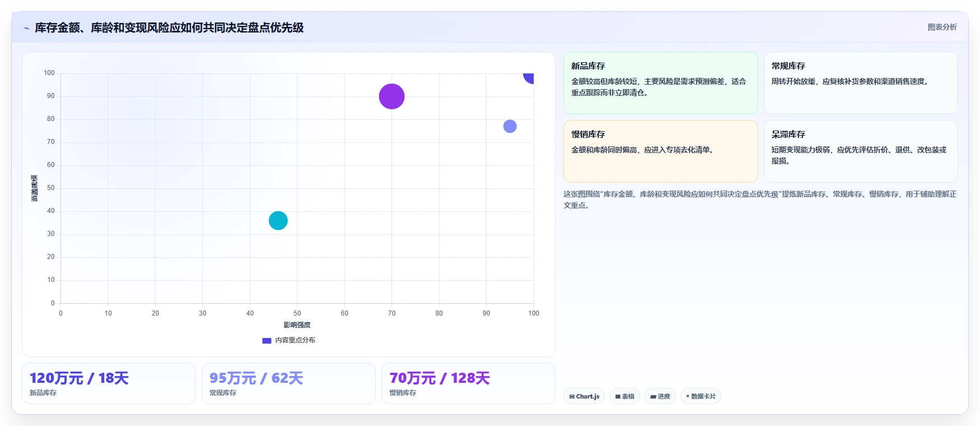Click the 影响强度 x-axis title
The width and height of the screenshot is (980, 426).
[297, 325]
